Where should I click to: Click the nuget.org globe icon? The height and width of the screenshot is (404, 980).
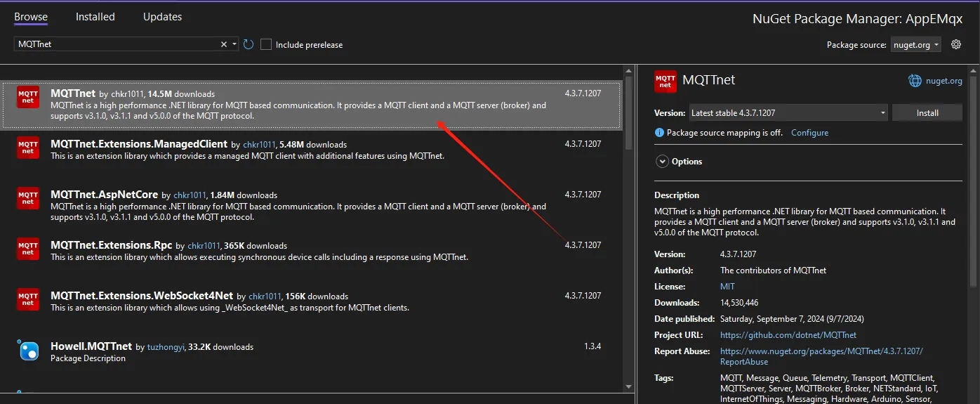click(x=915, y=81)
